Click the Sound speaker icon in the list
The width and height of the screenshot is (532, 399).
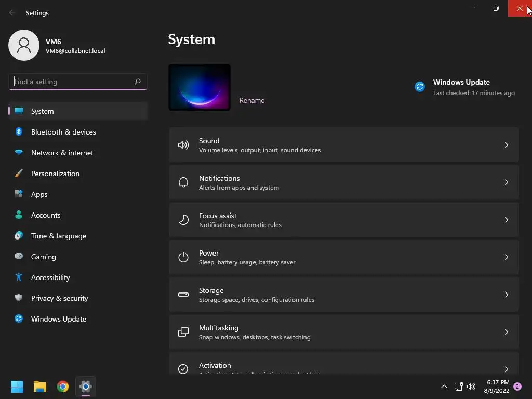point(183,145)
